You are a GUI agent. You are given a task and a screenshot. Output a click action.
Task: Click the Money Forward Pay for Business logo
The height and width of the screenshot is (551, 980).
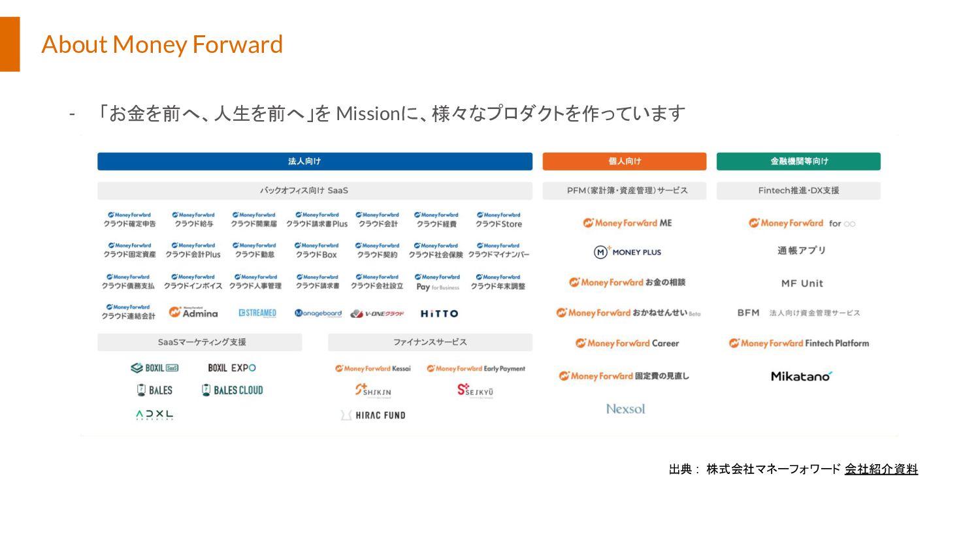click(438, 282)
